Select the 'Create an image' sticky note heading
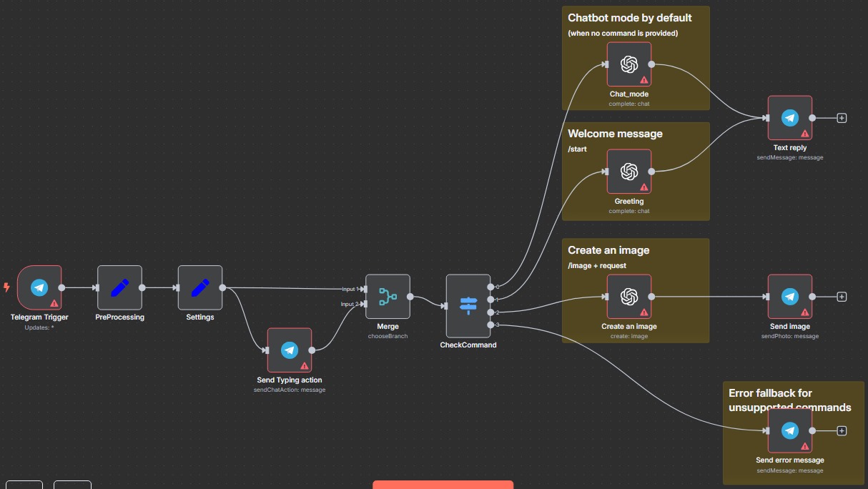This screenshot has height=489, width=868. tap(608, 250)
